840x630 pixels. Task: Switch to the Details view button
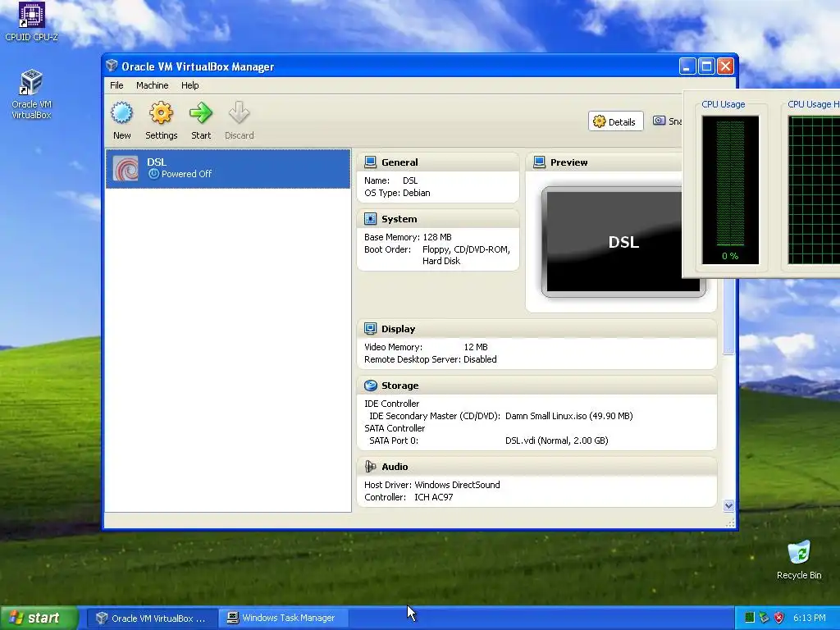[615, 121]
